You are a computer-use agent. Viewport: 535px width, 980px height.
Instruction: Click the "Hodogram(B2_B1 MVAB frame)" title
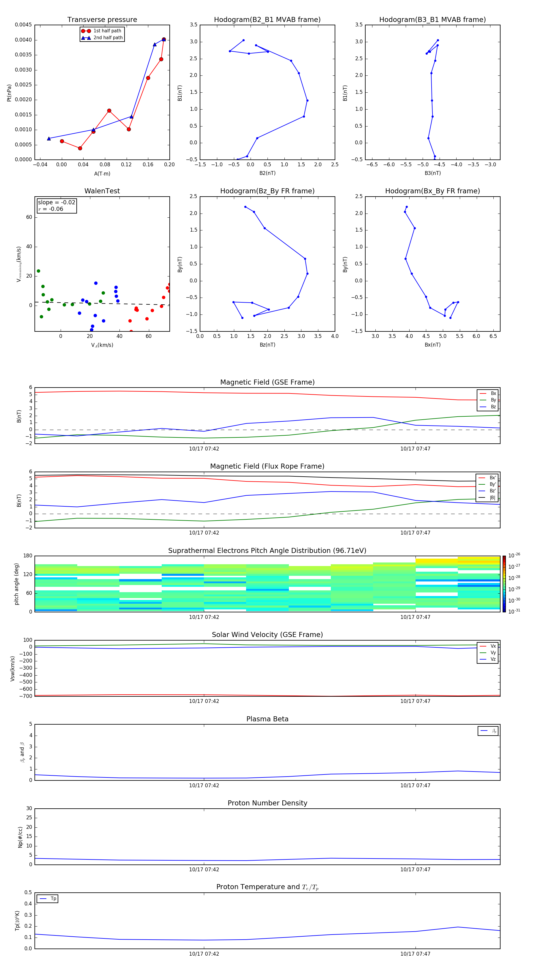point(267,20)
